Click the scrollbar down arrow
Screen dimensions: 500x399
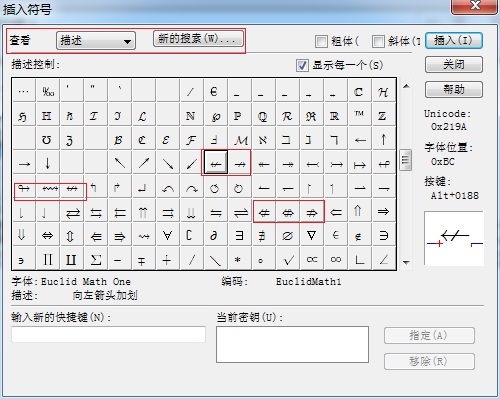[x=406, y=262]
